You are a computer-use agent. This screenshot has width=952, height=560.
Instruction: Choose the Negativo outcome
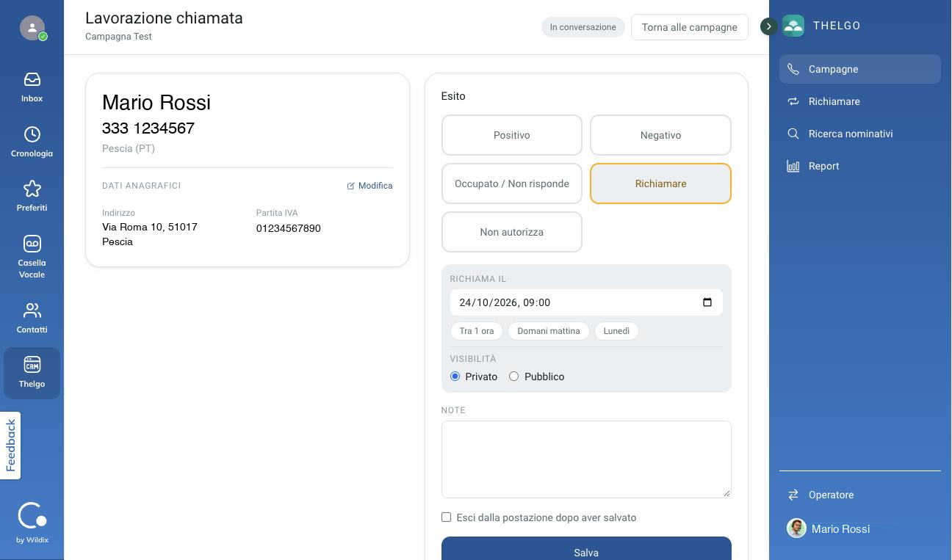coord(660,135)
